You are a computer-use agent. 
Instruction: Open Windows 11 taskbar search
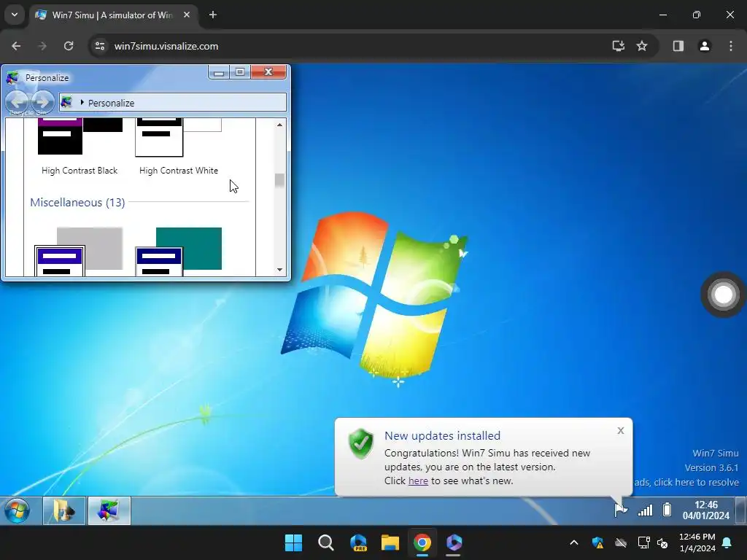pyautogui.click(x=326, y=542)
